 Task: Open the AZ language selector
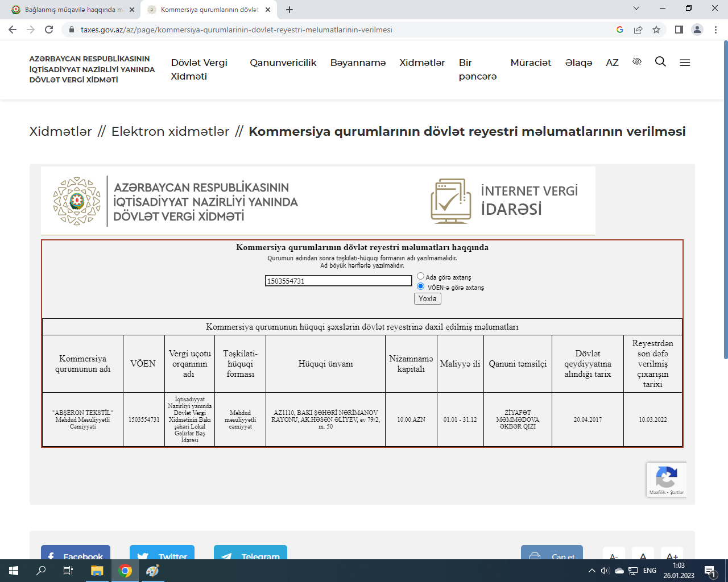tap(612, 63)
